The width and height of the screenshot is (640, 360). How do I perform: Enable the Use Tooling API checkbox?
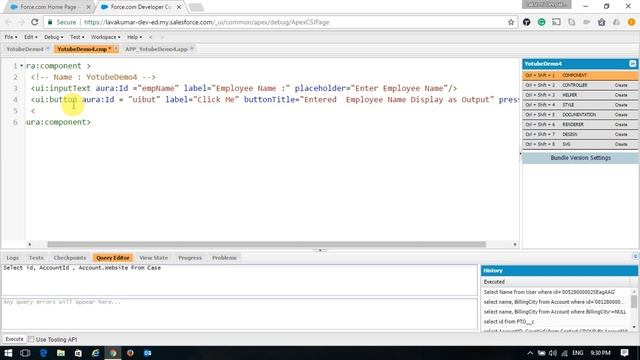tap(31, 340)
